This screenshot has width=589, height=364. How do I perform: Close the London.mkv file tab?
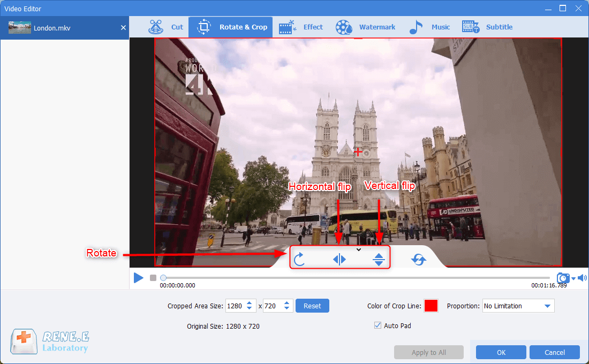123,28
